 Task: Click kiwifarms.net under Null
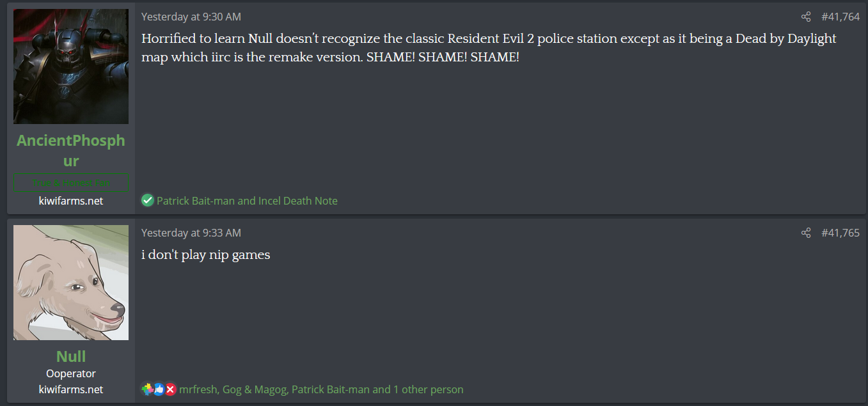click(71, 389)
